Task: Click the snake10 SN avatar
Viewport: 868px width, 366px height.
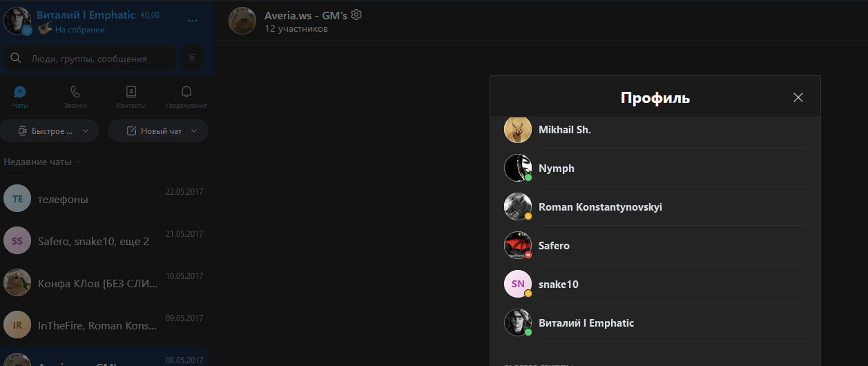Action: click(x=517, y=284)
